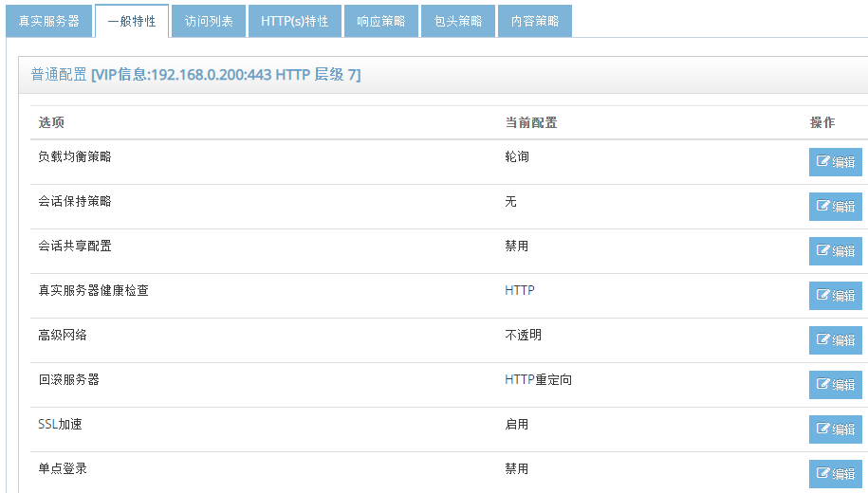868x493 pixels.
Task: Click the 当前配置 column header
Action: [x=530, y=123]
